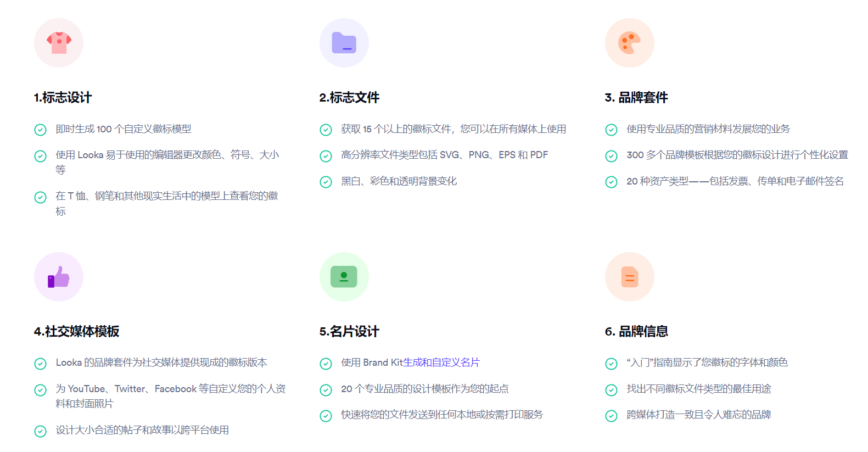Click the text 设计大小合适的帖子和故事以跨平台使用

pyautogui.click(x=142, y=430)
